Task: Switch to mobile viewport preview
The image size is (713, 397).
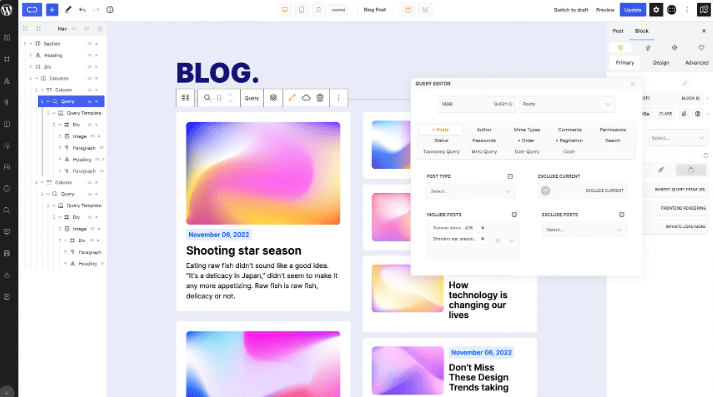Action: [318, 10]
